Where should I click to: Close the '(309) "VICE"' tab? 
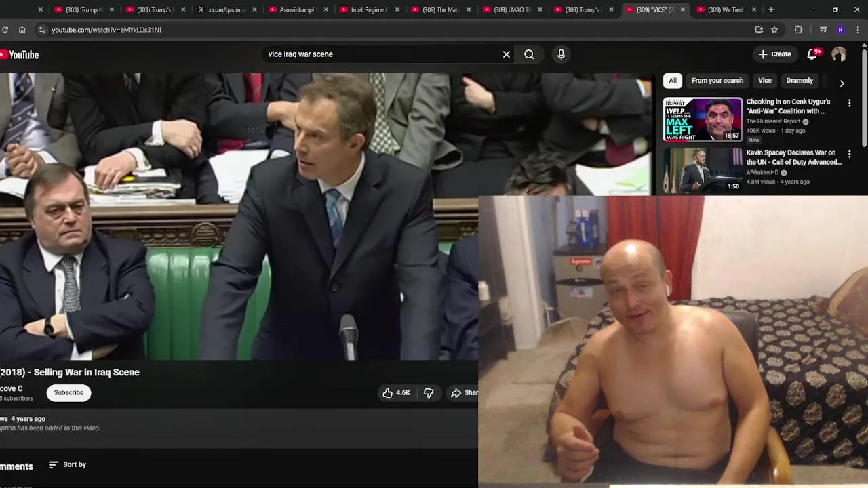coord(683,9)
